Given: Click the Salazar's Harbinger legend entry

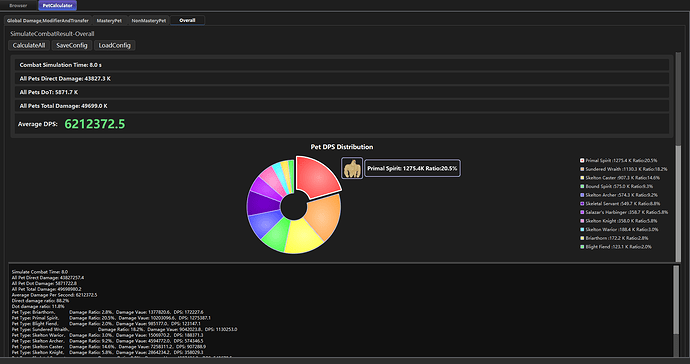Looking at the screenshot, I should tap(624, 212).
